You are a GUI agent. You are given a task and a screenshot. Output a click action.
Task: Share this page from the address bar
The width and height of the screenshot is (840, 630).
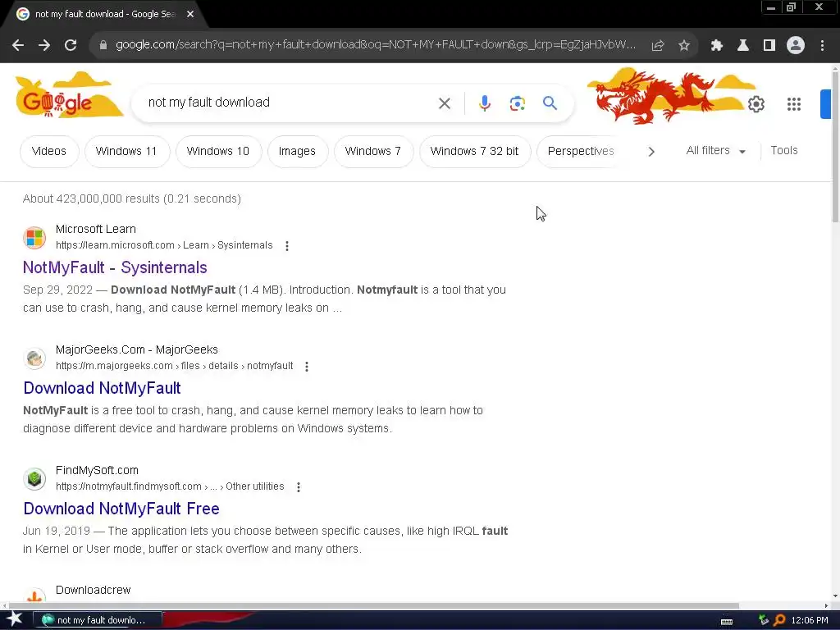click(x=658, y=46)
